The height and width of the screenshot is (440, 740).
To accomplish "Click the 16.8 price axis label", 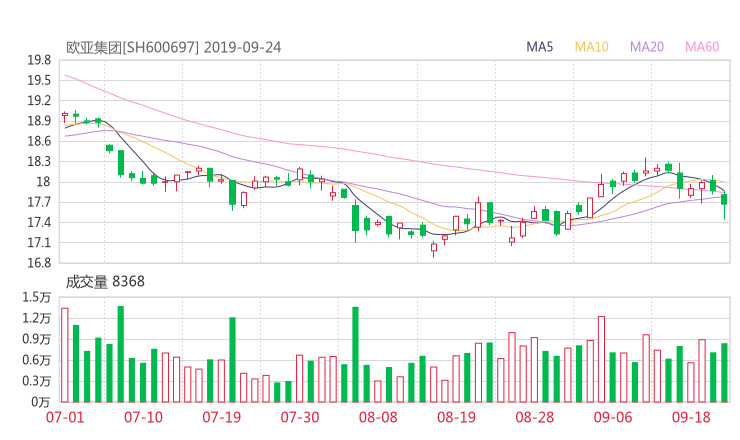I will (39, 263).
